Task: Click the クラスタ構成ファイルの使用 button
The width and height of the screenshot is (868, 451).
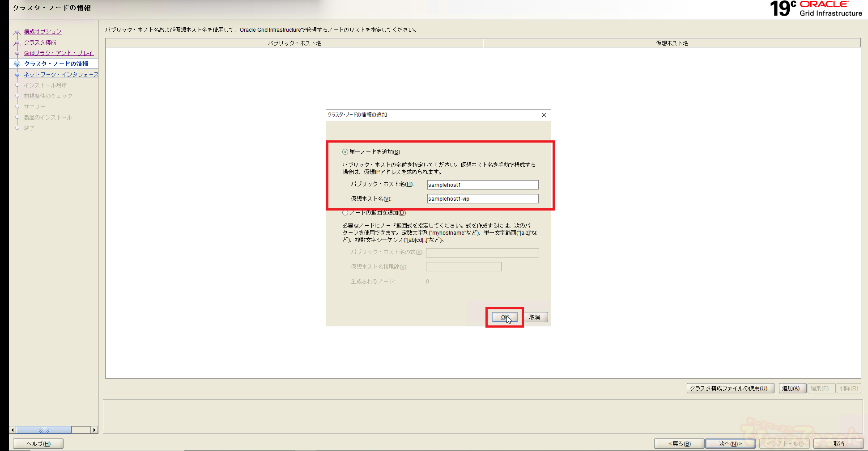Action: click(x=730, y=388)
